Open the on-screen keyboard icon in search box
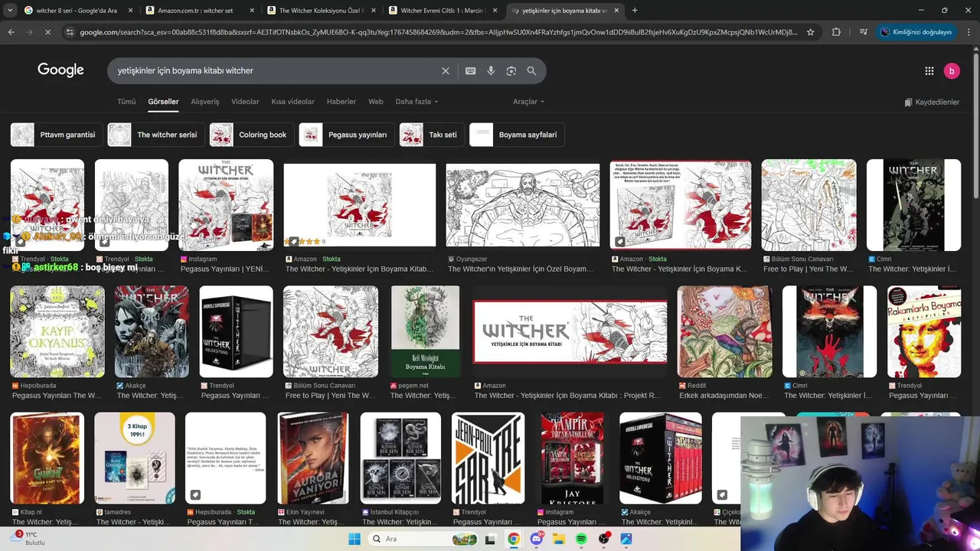The image size is (980, 551). [470, 70]
